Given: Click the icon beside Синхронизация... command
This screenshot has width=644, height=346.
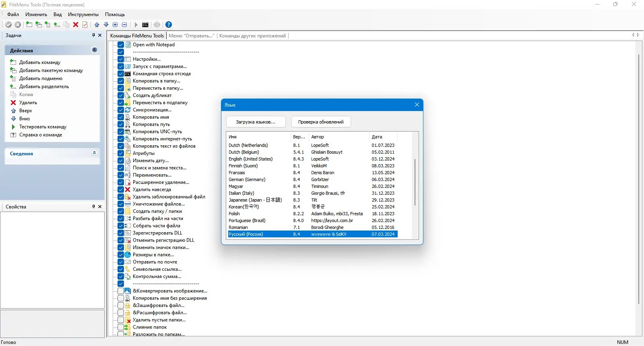Looking at the screenshot, I should point(128,110).
